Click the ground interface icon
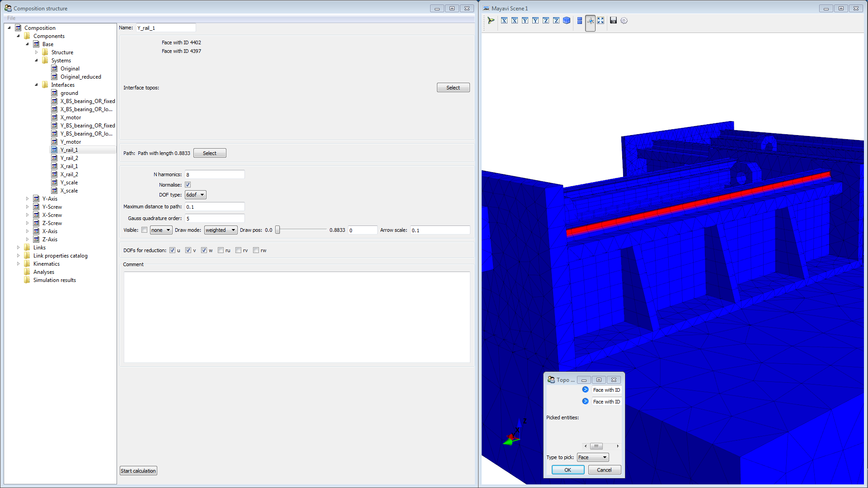Image resolution: width=868 pixels, height=488 pixels. click(54, 93)
